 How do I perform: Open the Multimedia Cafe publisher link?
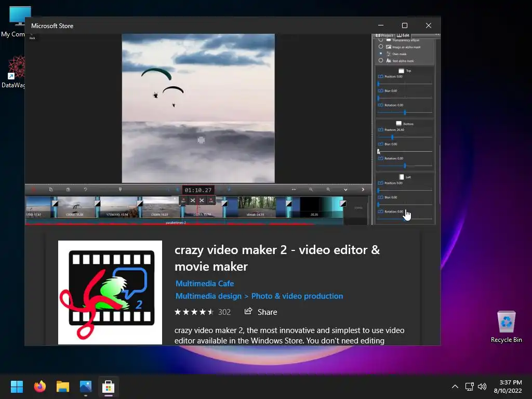[205, 284]
